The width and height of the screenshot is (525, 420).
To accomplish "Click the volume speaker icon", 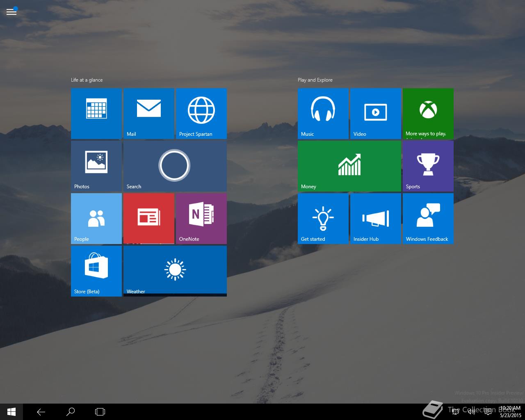I will [472, 412].
